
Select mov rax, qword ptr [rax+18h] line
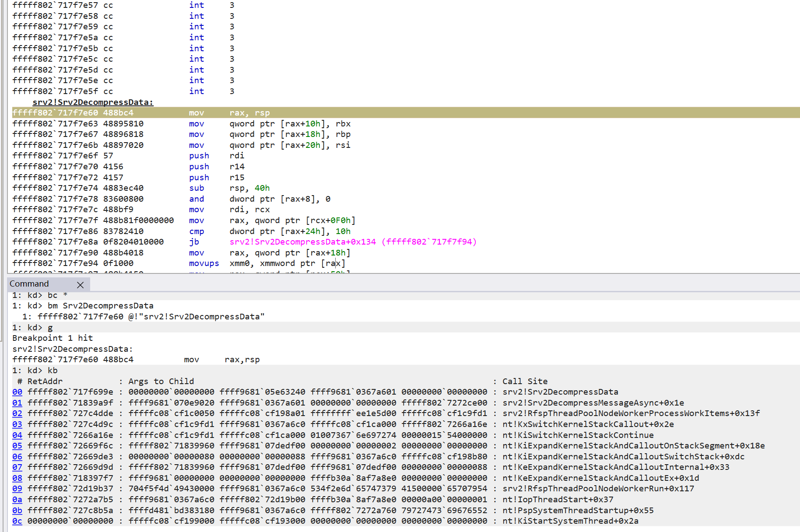tap(182, 253)
